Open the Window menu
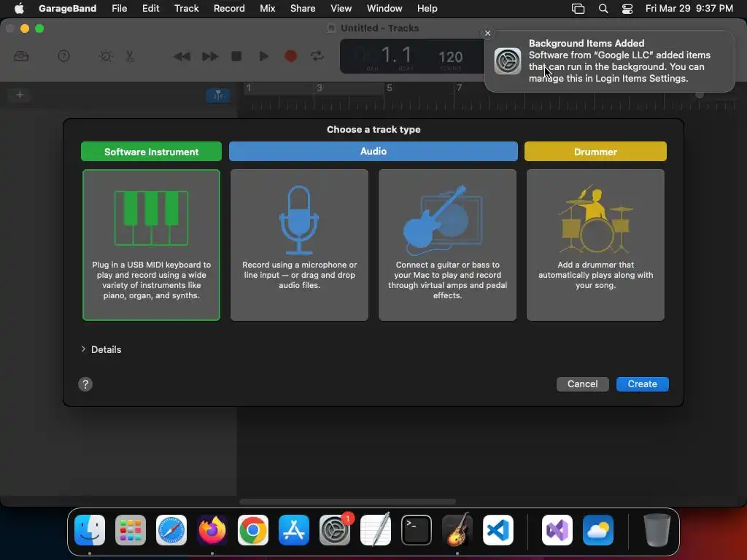 [x=384, y=8]
